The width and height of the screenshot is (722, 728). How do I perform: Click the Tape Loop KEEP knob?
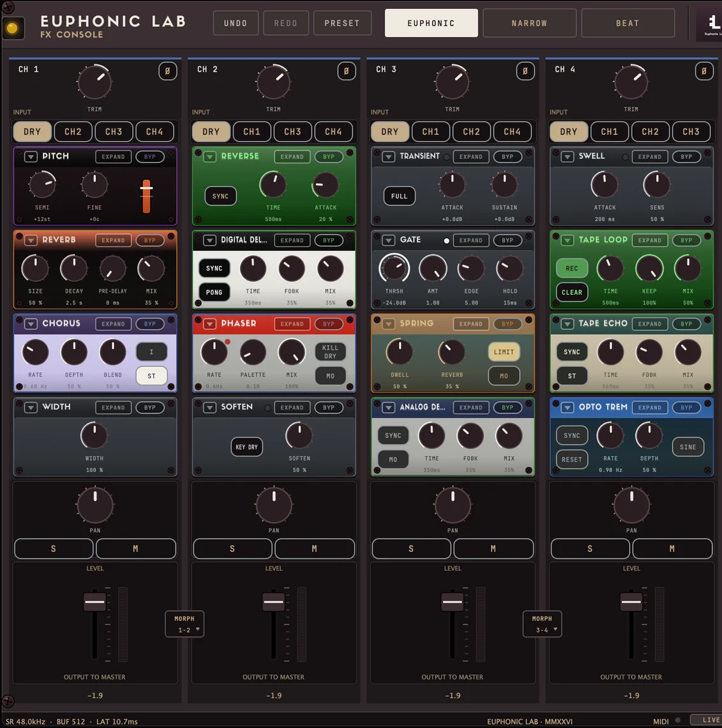click(649, 269)
